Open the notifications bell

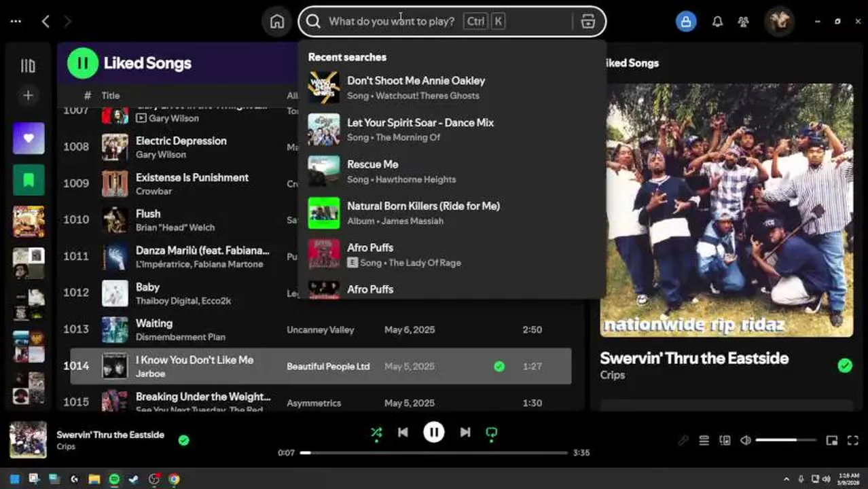[717, 22]
